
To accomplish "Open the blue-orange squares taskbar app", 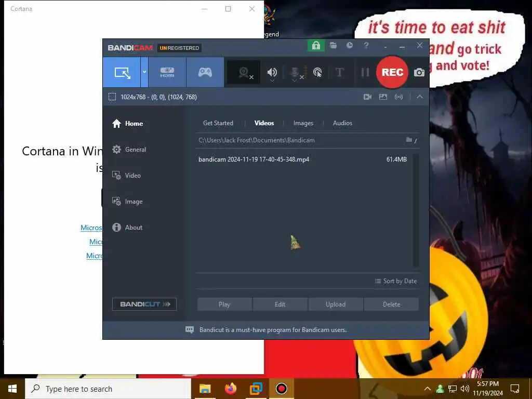I will pyautogui.click(x=256, y=389).
